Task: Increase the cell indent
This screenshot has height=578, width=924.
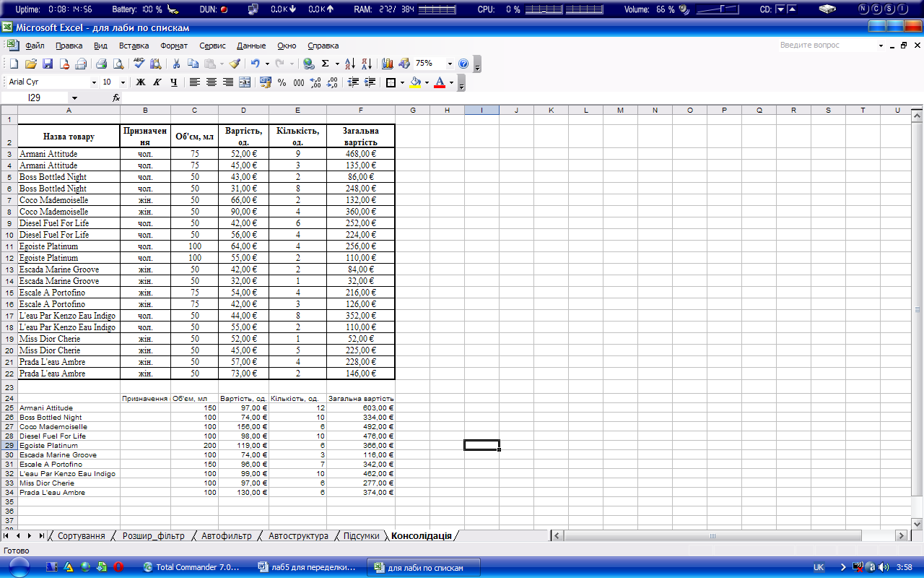Action: [x=370, y=82]
